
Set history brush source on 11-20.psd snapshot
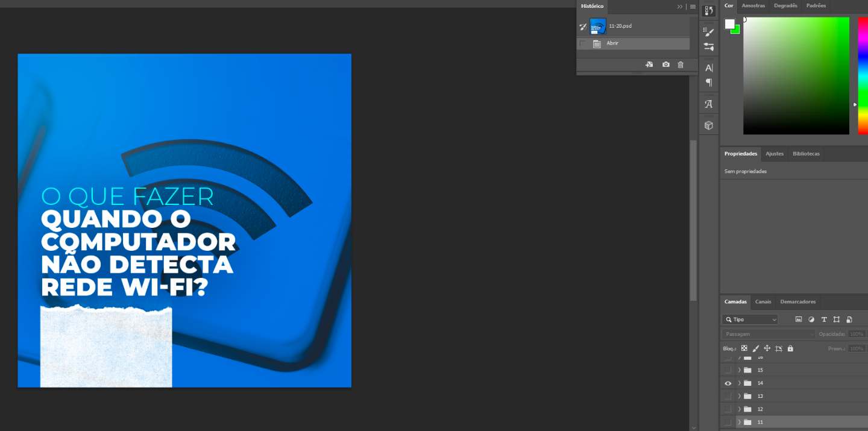[x=582, y=27]
